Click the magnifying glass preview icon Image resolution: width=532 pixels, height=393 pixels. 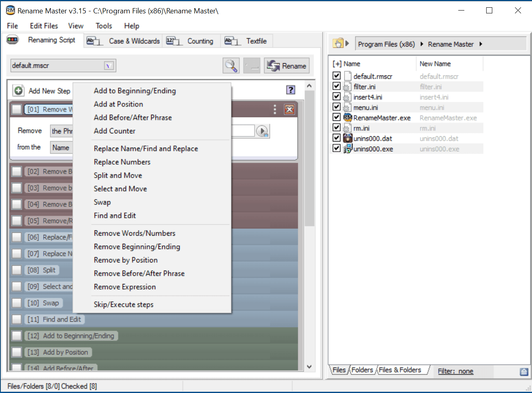(x=231, y=66)
